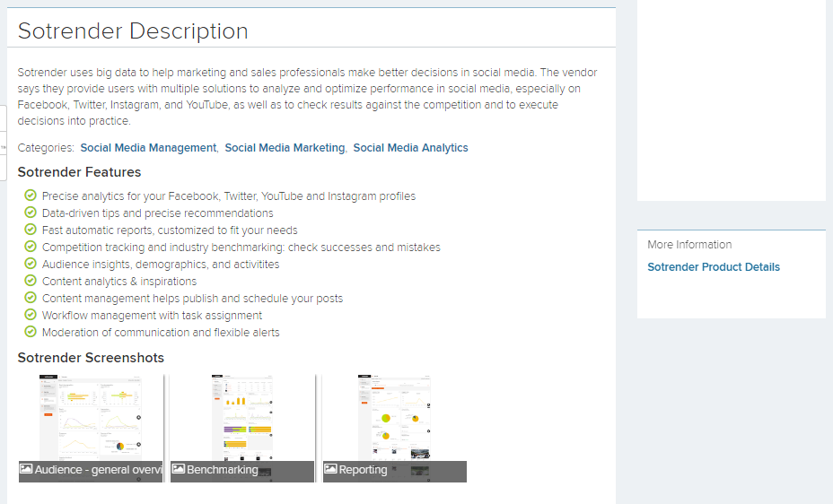Click check icon beside Competition tracking feature
The image size is (833, 504).
point(31,247)
